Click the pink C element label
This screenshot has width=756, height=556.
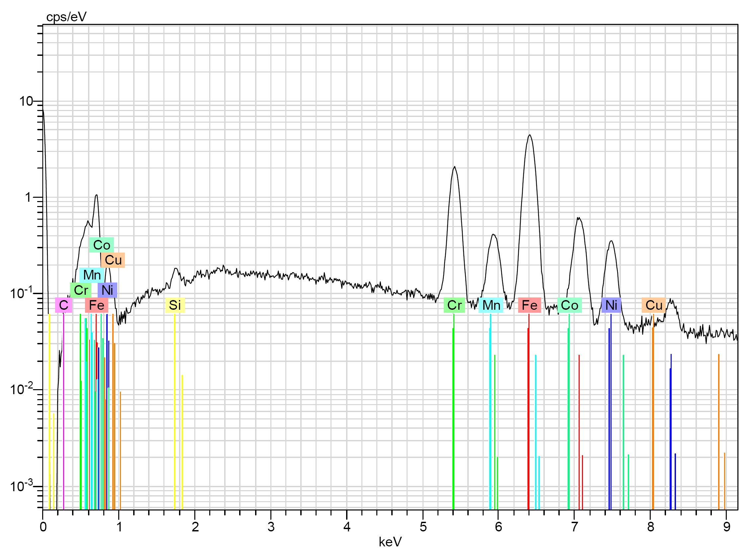point(63,305)
